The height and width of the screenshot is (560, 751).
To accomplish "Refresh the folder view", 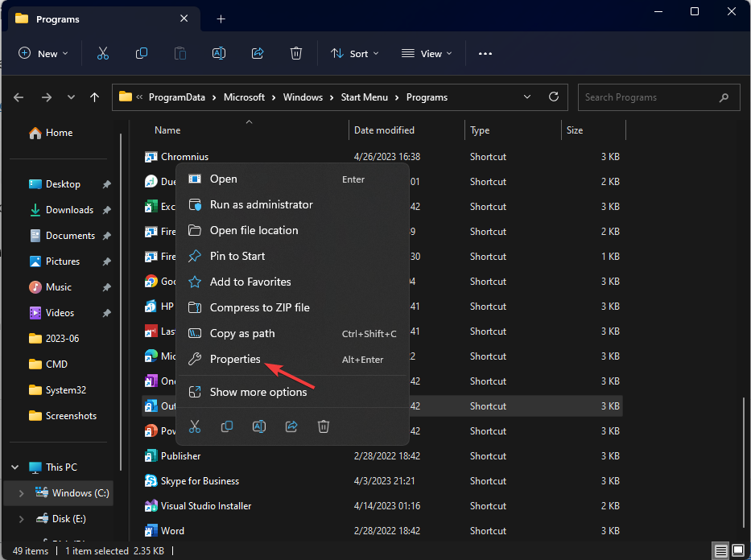I will coord(553,97).
